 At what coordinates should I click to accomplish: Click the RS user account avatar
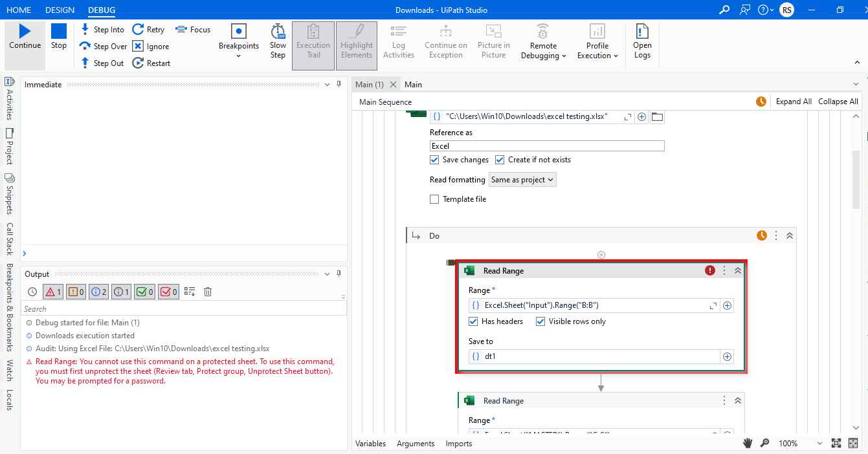(x=786, y=10)
